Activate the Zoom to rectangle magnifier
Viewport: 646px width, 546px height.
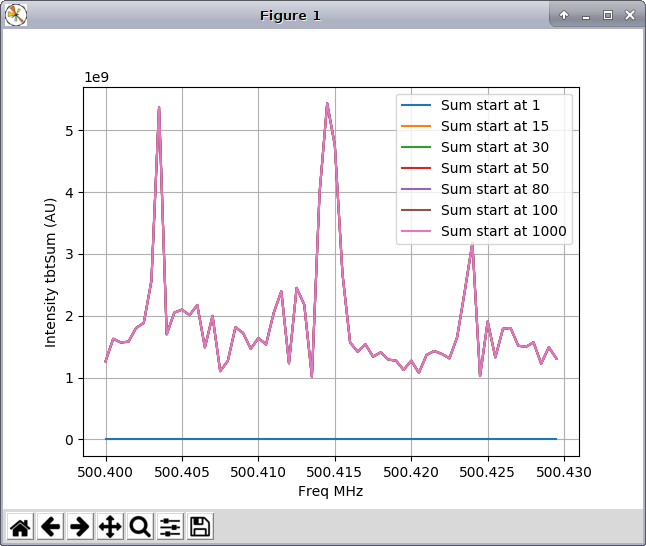coord(140,526)
